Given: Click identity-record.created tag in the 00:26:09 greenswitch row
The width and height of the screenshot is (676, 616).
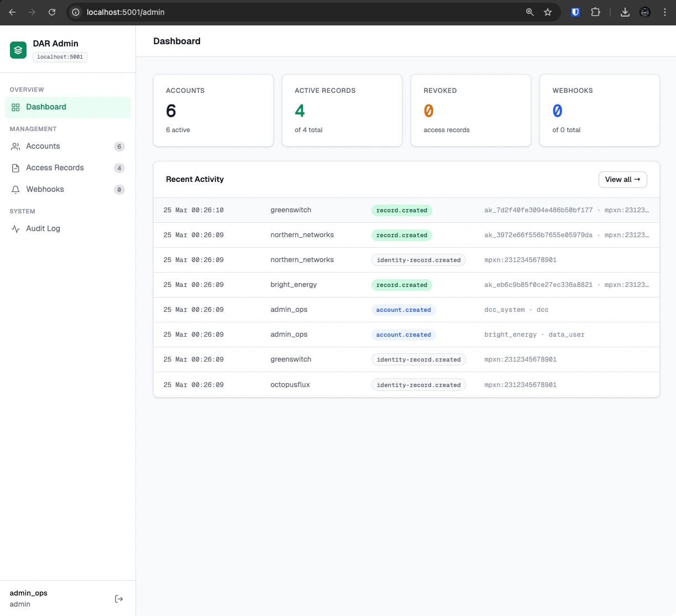Looking at the screenshot, I should (418, 360).
